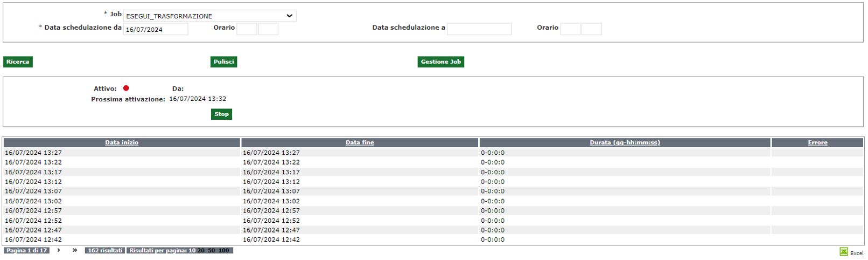Image resolution: width=868 pixels, height=260 pixels.
Task: Sort by Errore column header
Action: [x=817, y=142]
